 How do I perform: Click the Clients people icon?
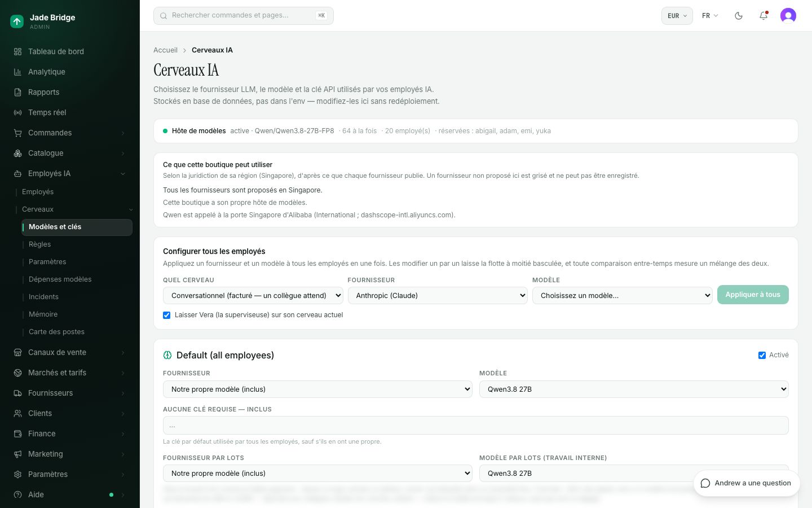coord(17,413)
